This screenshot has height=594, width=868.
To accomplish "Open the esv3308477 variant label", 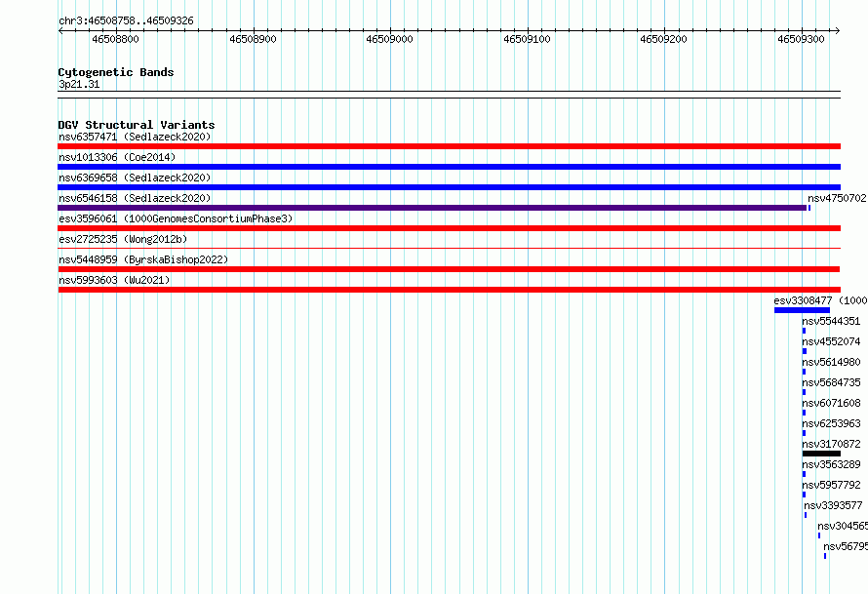I will 821,300.
